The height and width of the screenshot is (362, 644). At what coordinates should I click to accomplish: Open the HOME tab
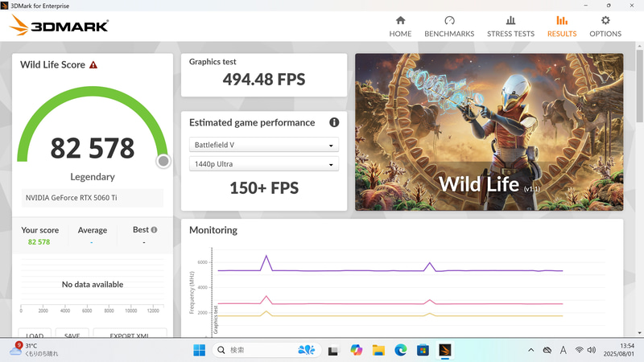pos(400,27)
